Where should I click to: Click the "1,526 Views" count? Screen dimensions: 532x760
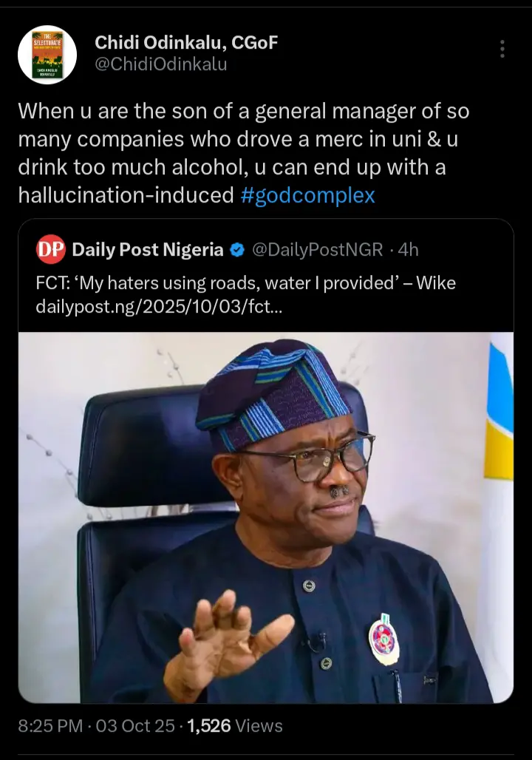(235, 726)
